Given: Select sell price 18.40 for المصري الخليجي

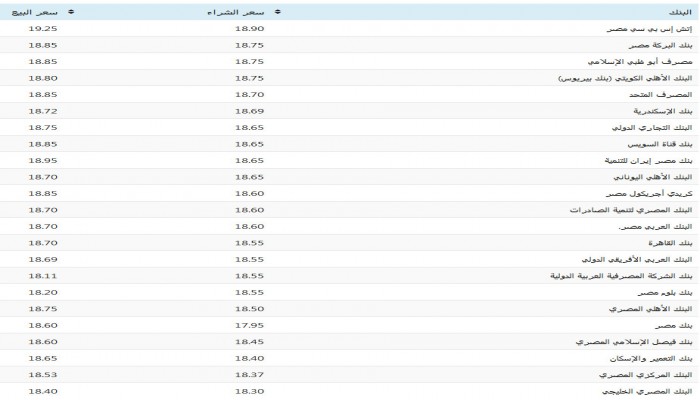Looking at the screenshot, I should click(x=43, y=392).
